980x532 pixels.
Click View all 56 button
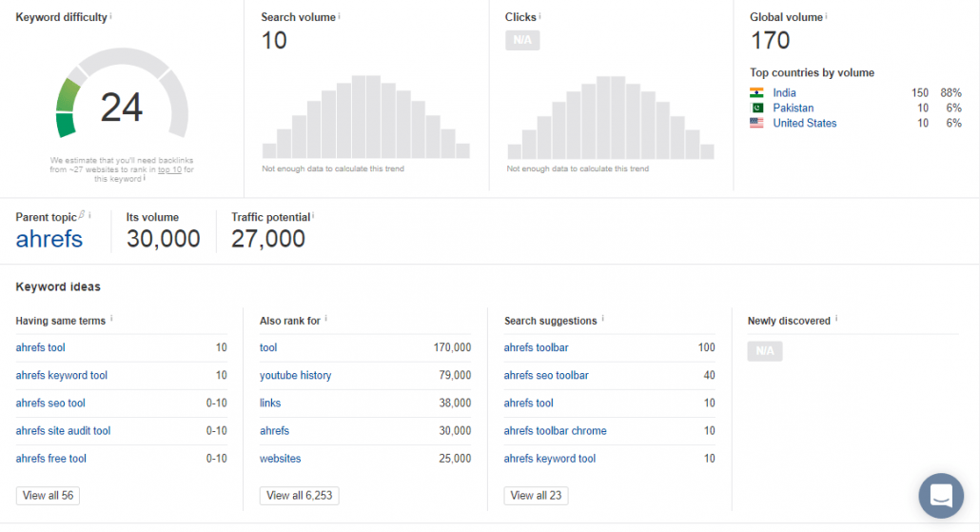tap(48, 496)
